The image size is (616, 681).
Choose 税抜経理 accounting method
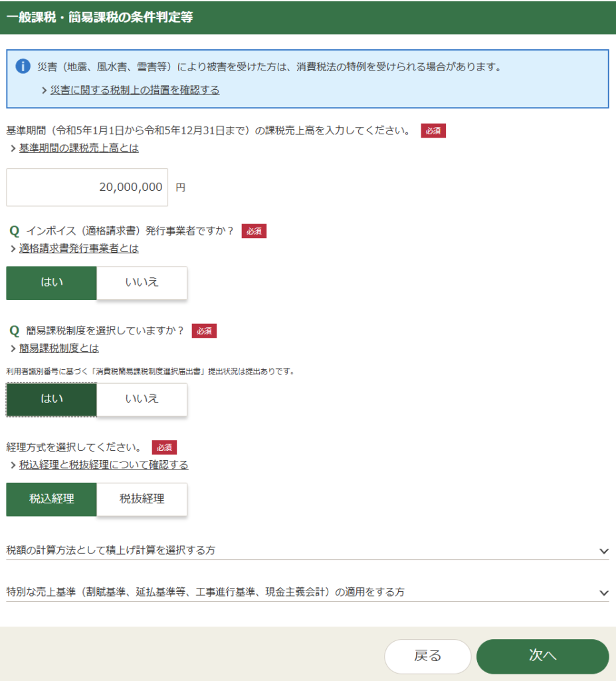(142, 499)
